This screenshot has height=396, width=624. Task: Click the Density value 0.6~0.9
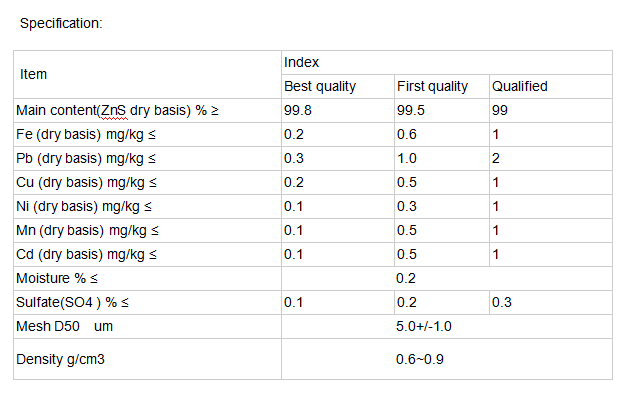pos(420,359)
